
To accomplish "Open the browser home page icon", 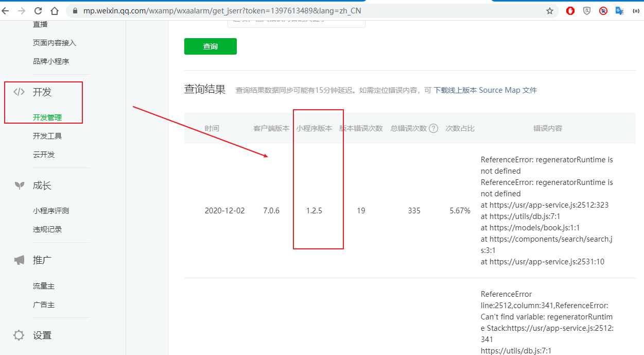I will click(x=55, y=11).
